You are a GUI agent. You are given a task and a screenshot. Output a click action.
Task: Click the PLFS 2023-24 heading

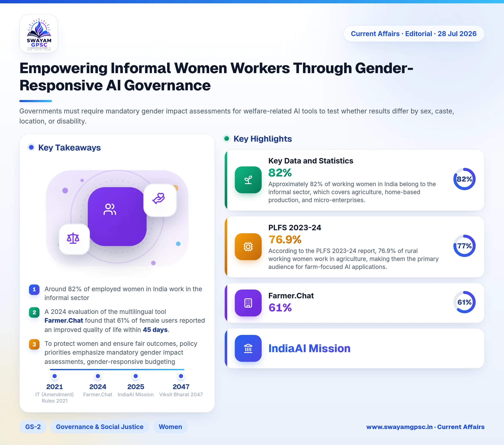295,227
